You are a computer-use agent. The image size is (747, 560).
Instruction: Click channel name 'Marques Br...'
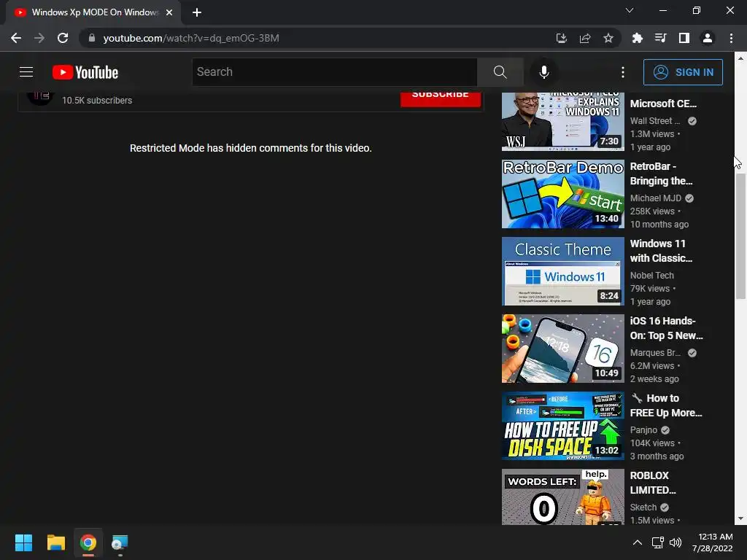(x=655, y=352)
